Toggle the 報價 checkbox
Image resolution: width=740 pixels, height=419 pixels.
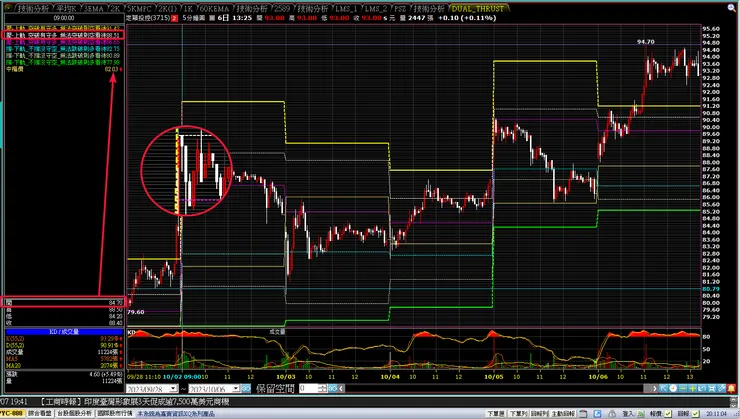pos(667,414)
